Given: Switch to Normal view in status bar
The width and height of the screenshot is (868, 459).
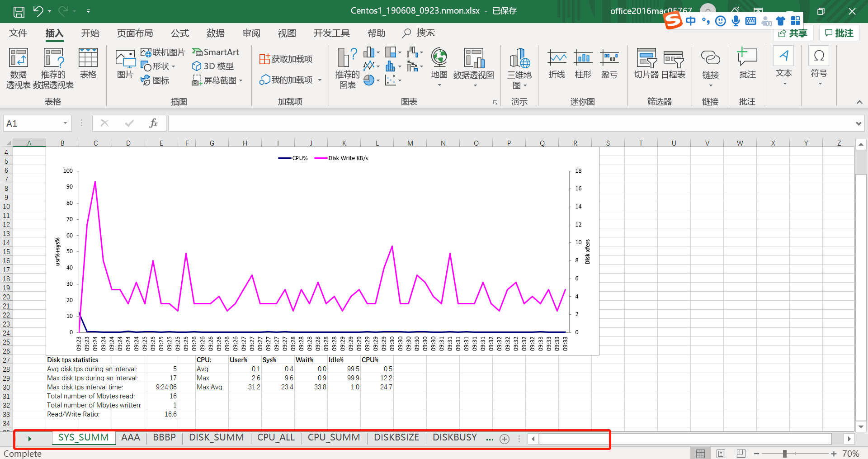Looking at the screenshot, I should pyautogui.click(x=700, y=454).
